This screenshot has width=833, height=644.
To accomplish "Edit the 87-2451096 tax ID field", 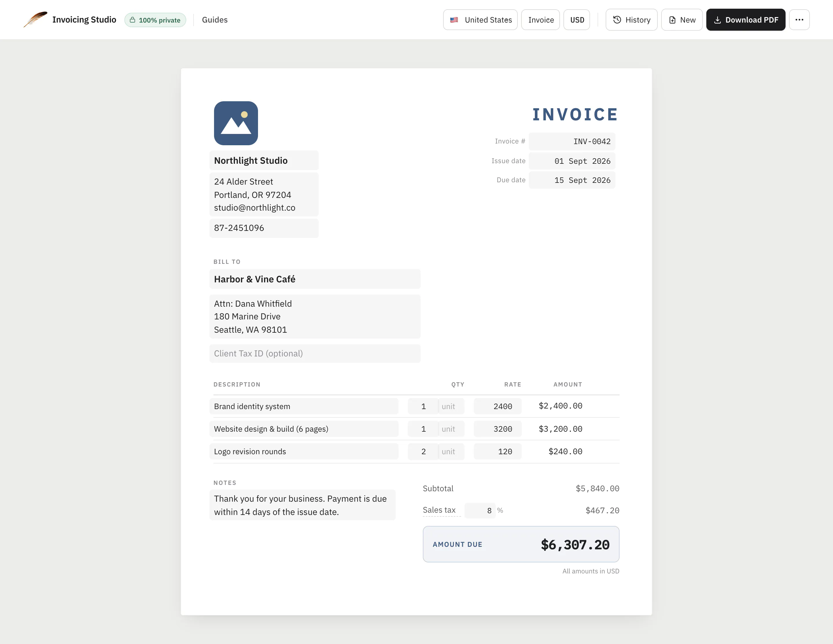I will click(264, 228).
